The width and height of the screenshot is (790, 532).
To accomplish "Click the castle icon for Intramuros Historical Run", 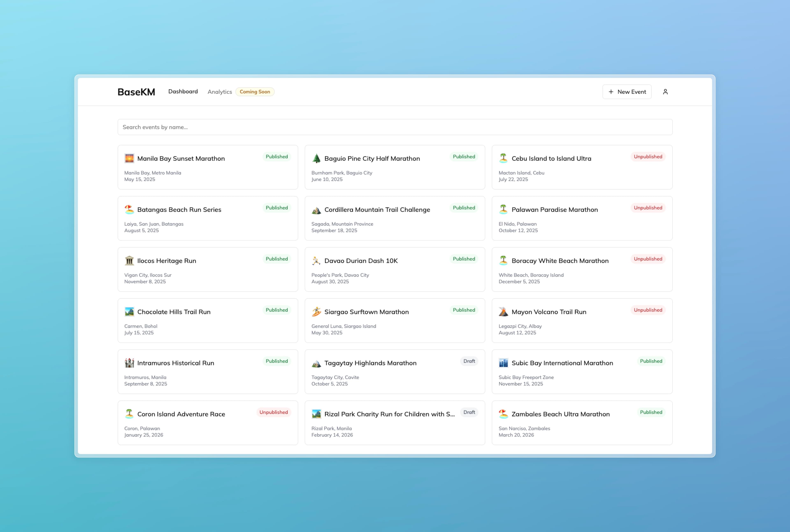I will (x=129, y=363).
